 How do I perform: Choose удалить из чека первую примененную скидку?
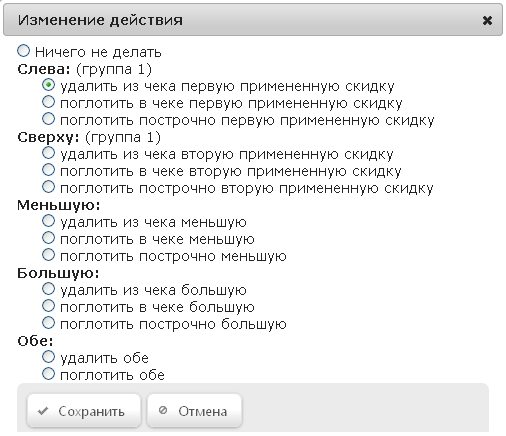48,85
